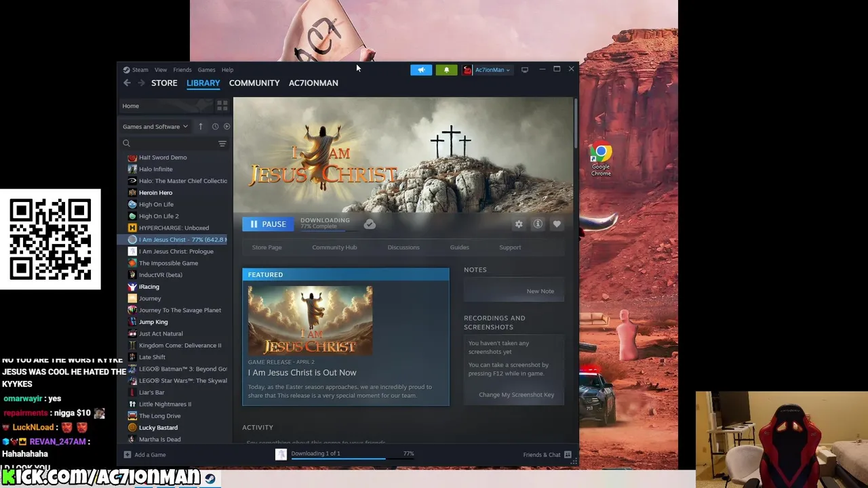
Task: Select 'High On Life 2' in the list
Action: 159,216
